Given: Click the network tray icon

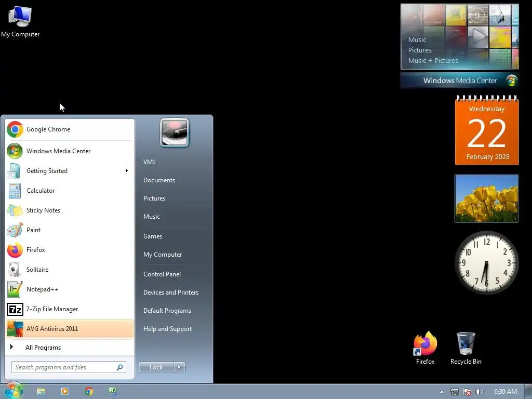Looking at the screenshot, I should click(454, 392).
